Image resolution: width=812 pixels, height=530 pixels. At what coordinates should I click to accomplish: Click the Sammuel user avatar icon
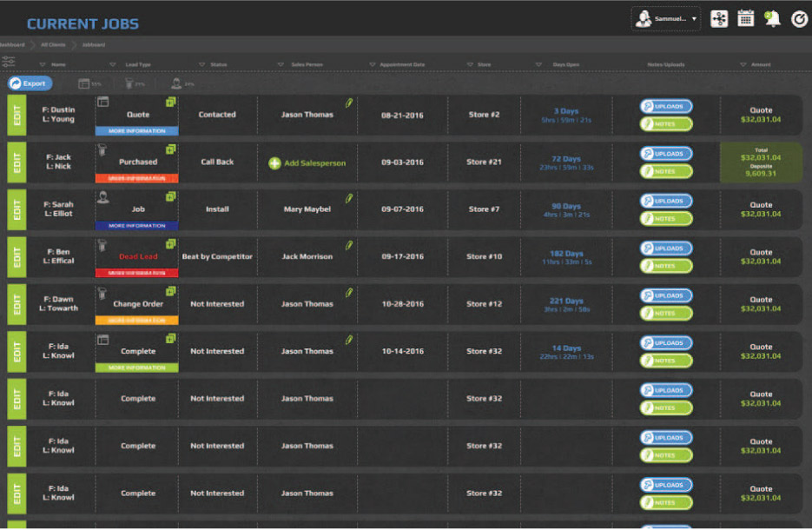click(x=644, y=18)
